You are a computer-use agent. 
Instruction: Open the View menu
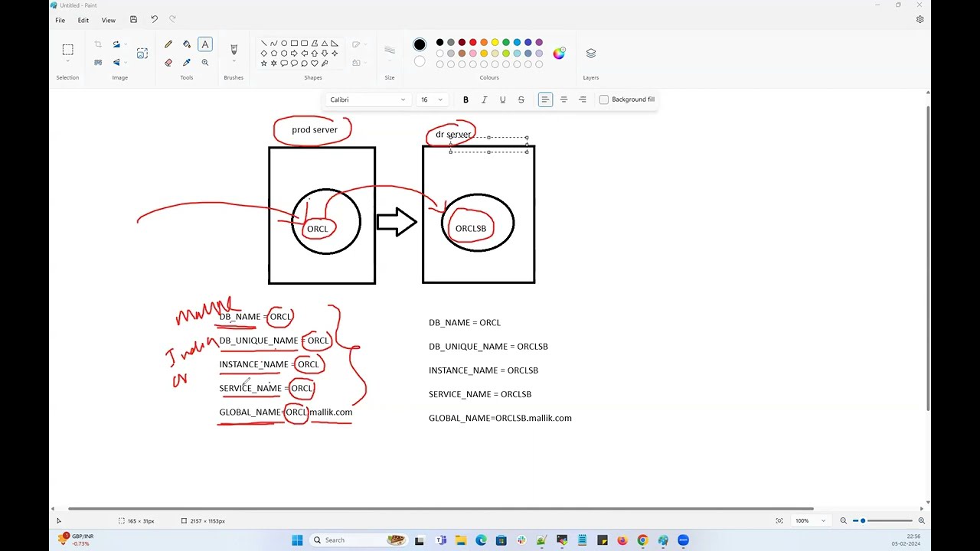point(109,20)
